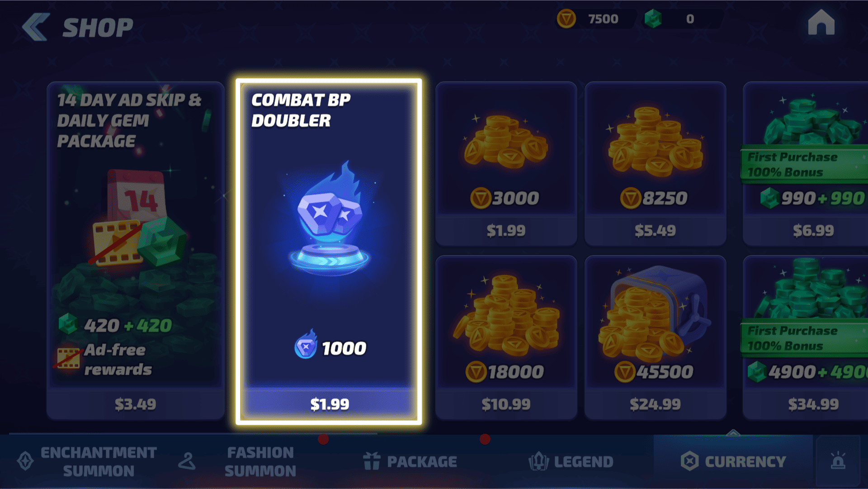The height and width of the screenshot is (489, 868).
Task: Tap the coin vault 45500 image
Action: 655,312
